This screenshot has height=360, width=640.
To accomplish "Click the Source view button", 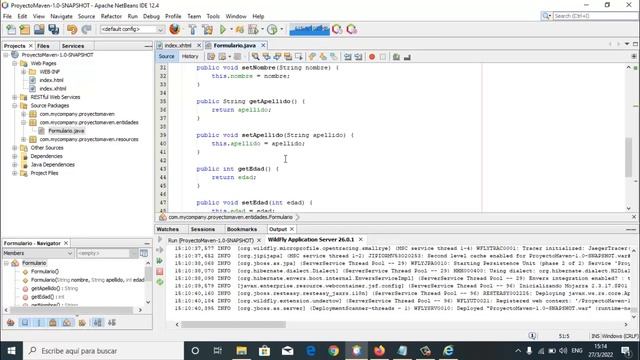I will [166, 57].
